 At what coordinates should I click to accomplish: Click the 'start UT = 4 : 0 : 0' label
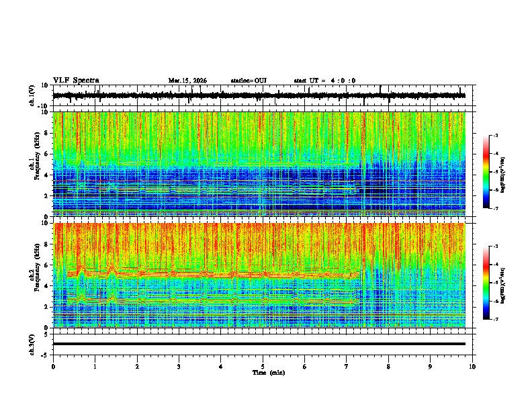pos(324,81)
